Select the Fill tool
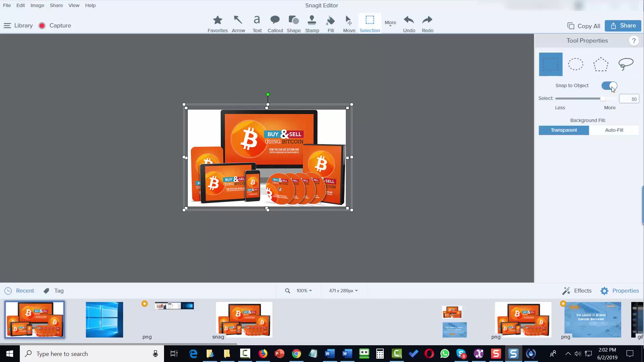Screen dimensions: 644x362 331,24
